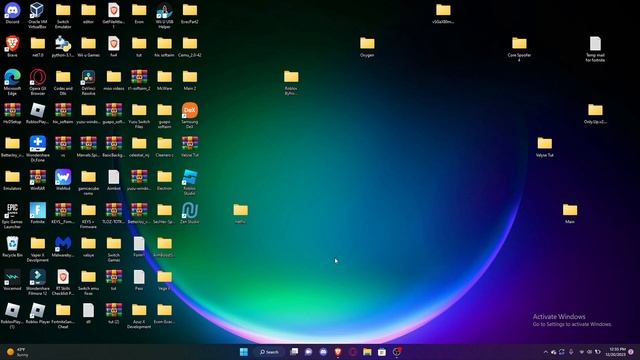Select the dll file icon
The image size is (640, 360).
(88, 313)
